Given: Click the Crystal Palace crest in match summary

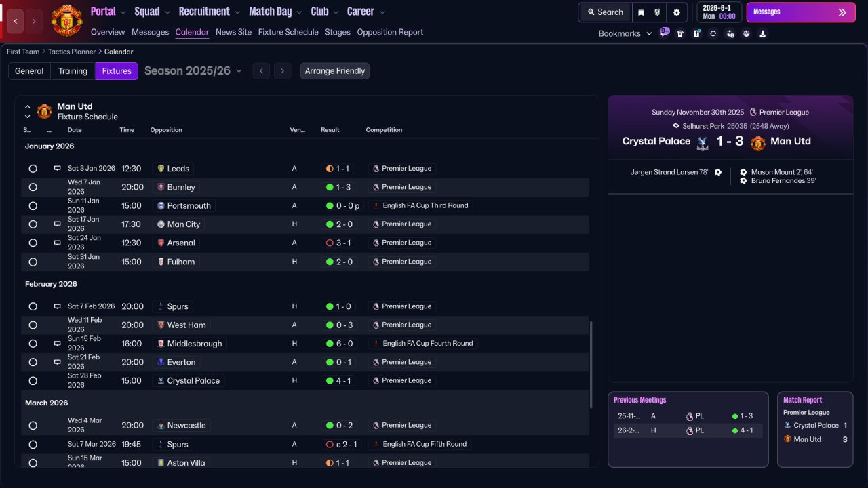Looking at the screenshot, I should [702, 142].
